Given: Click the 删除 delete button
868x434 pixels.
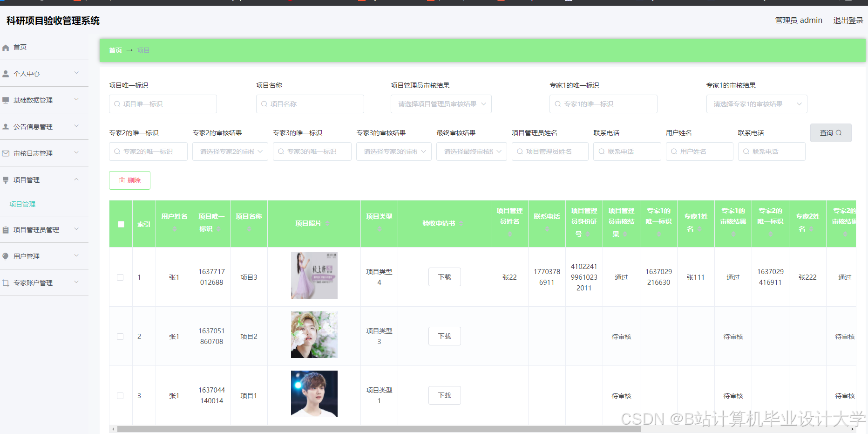Looking at the screenshot, I should click(x=129, y=180).
